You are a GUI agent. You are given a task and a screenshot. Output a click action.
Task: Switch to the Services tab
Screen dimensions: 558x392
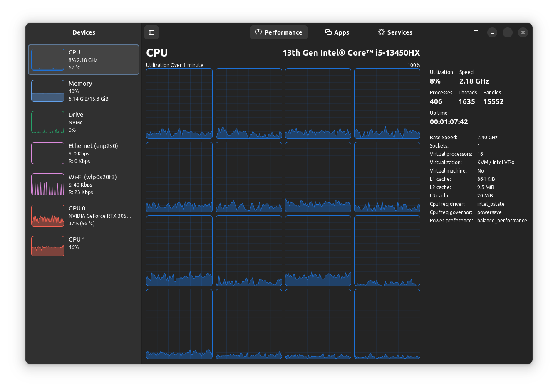[395, 32]
